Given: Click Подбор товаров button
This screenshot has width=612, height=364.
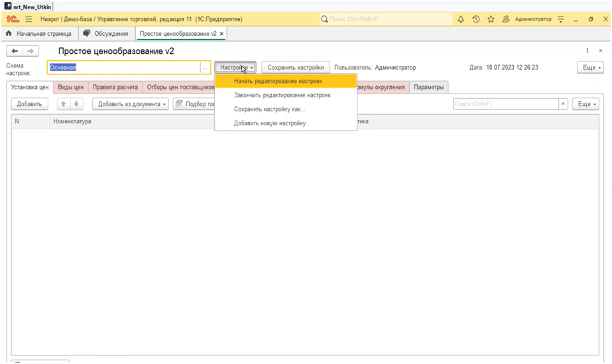Looking at the screenshot, I should (194, 104).
